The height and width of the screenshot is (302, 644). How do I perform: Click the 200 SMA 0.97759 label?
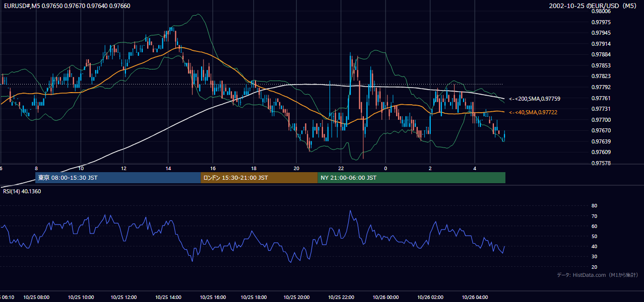(x=535, y=99)
